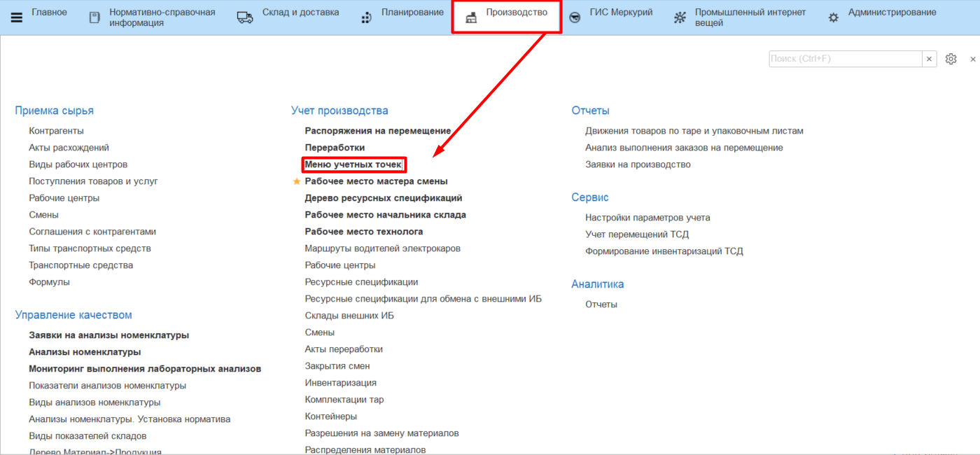980x455 pixels.
Task: Open Нормативно-справочная информация section
Action: click(162, 17)
